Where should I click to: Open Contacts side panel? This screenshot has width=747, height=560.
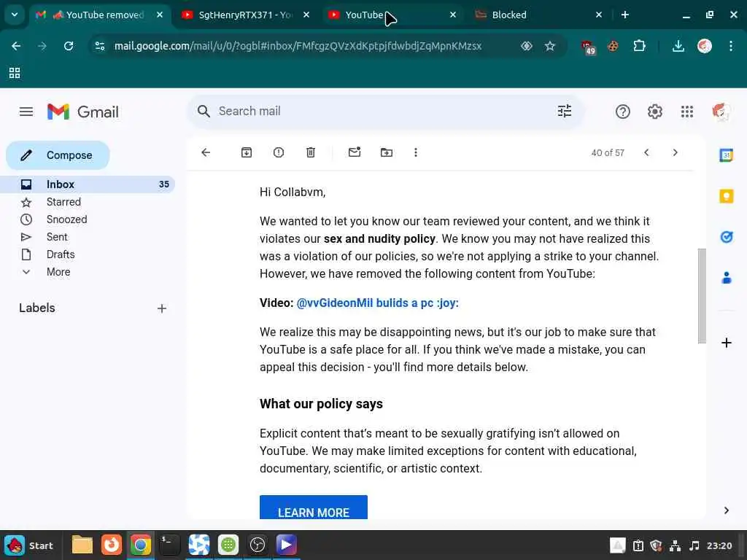tap(726, 278)
